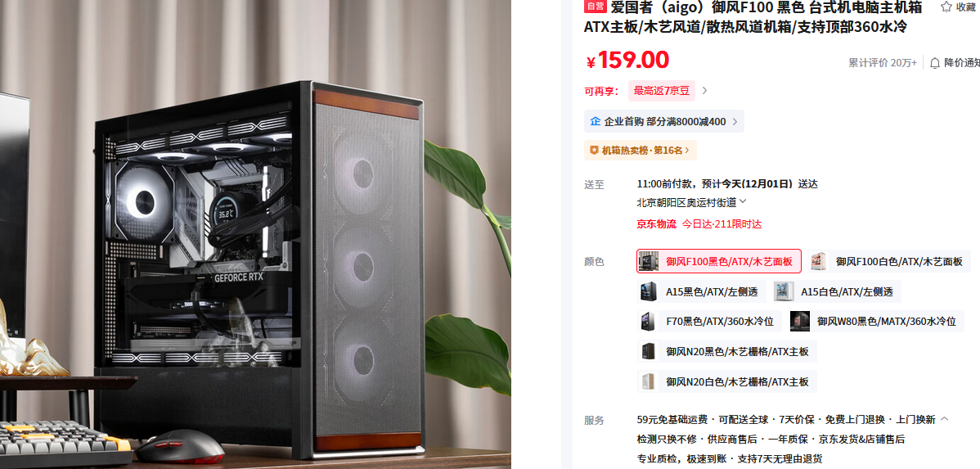Viewport: 980px width, 469px height.
Task: Open 机箱热卖榜·第16名 ranking link
Action: 641,150
